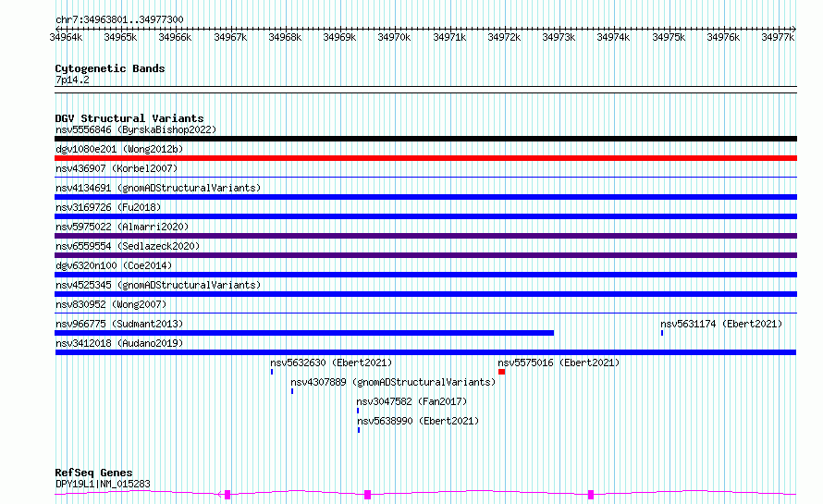Click the 7p14.2 band label
Image resolution: width=823 pixels, height=504 pixels.
[72, 80]
